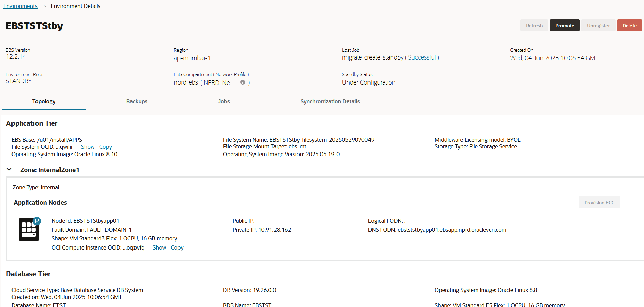
Task: Collapse the Zone: InternalZone1 section
Action: 9,170
